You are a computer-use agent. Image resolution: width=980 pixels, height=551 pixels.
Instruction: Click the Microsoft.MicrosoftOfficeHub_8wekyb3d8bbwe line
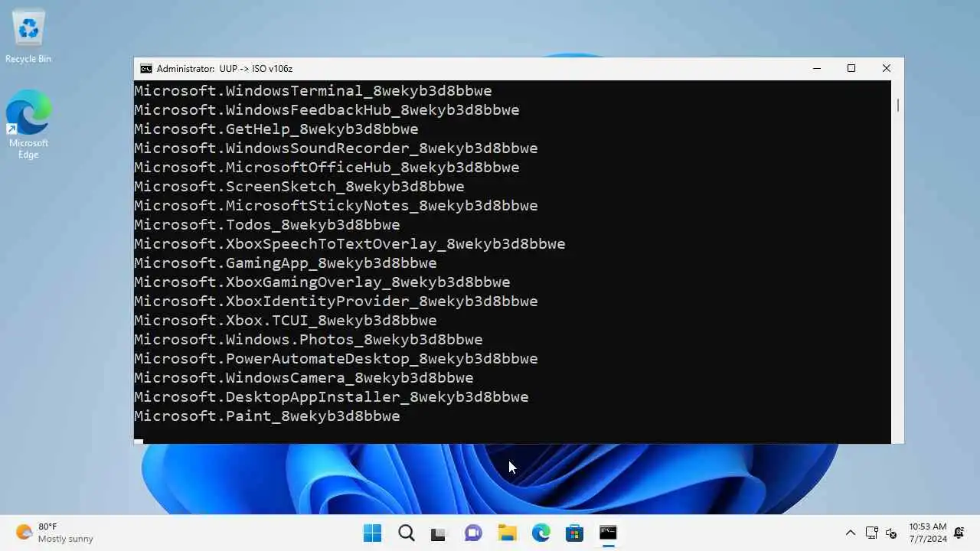327,168
